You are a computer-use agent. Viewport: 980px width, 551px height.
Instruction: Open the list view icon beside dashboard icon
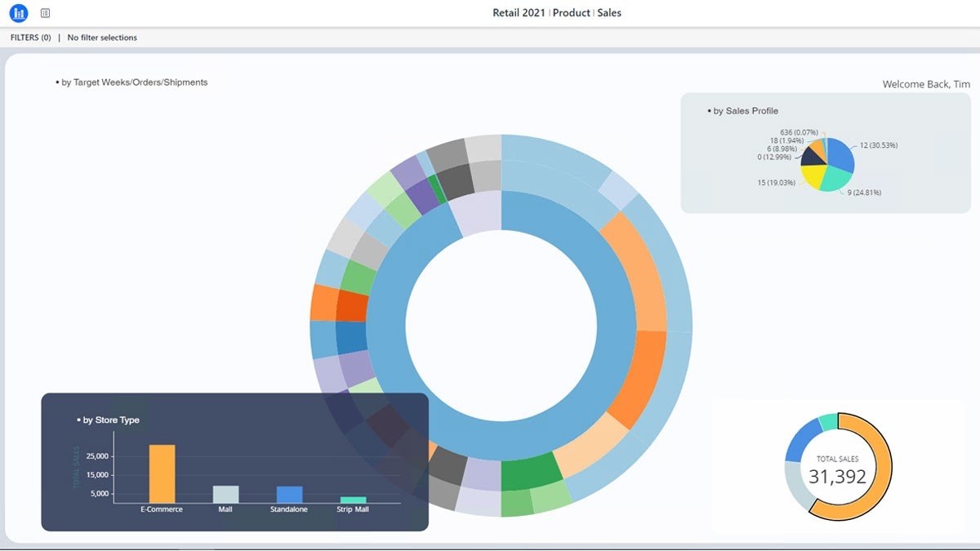45,13
